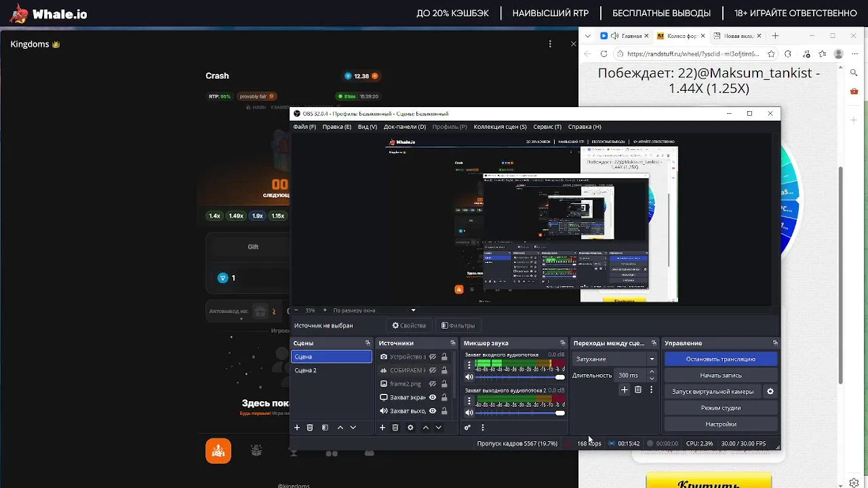
Task: Move source up arrow in Sources panel
Action: [426, 428]
